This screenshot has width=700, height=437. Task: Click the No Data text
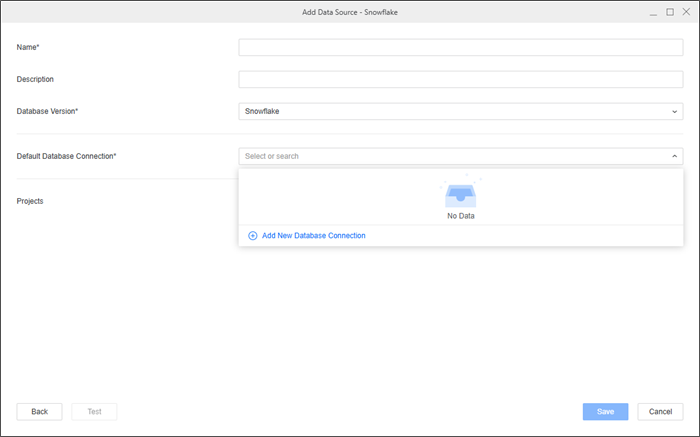461,216
